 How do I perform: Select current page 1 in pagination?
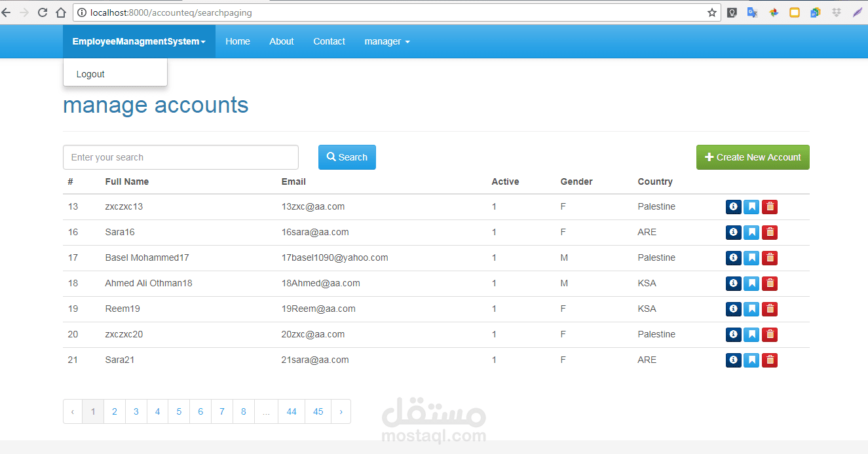pos(93,411)
